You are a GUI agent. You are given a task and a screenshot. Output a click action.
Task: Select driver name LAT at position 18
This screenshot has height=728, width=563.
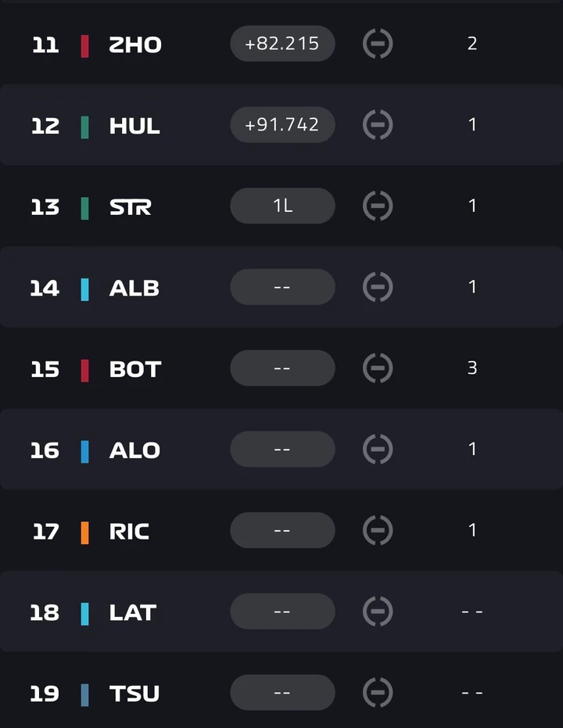tap(133, 612)
